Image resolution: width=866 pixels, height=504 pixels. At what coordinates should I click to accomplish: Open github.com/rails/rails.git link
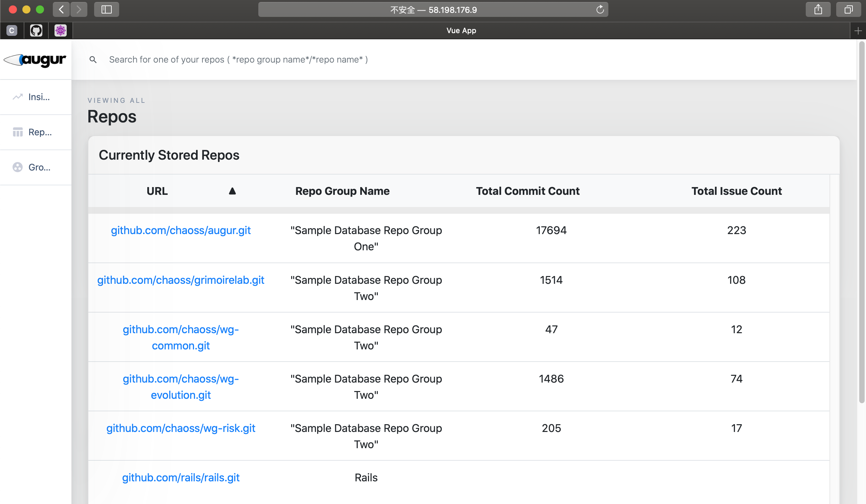(181, 478)
